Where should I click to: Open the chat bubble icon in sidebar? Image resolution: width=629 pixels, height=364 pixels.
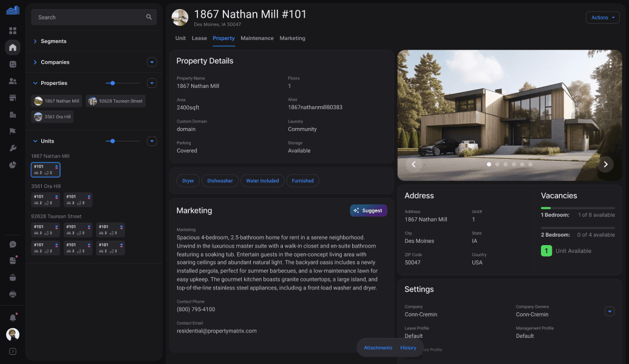click(13, 244)
